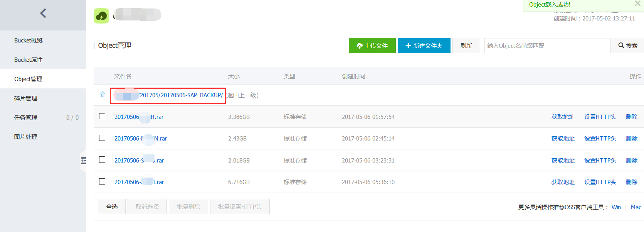Open the Mac client tool link
The image size is (644, 232).
pos(636,207)
